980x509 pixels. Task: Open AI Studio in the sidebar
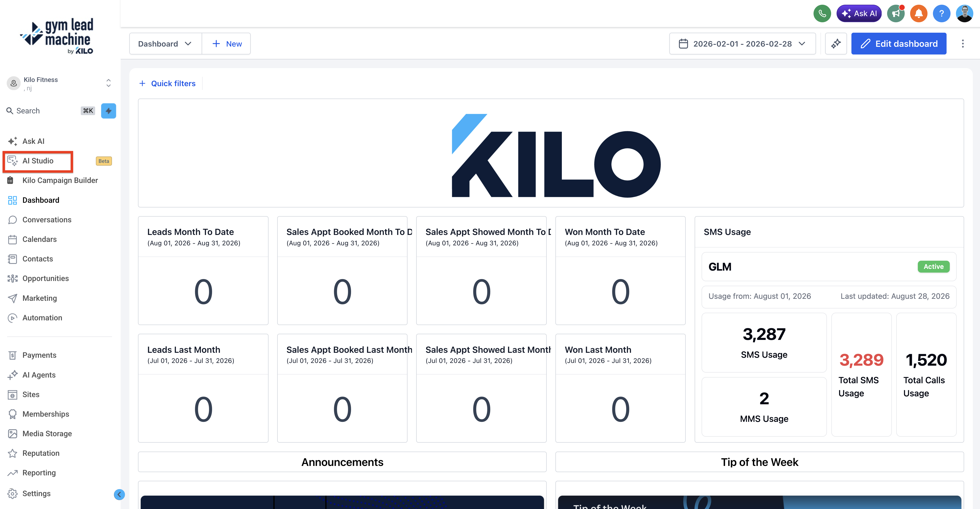point(38,161)
